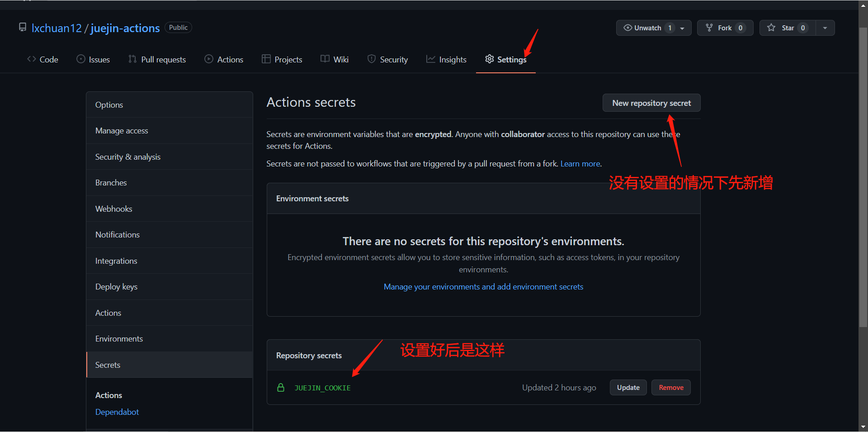Click the Pull requests branch icon
Screen dimensions: 868x432
click(132, 59)
